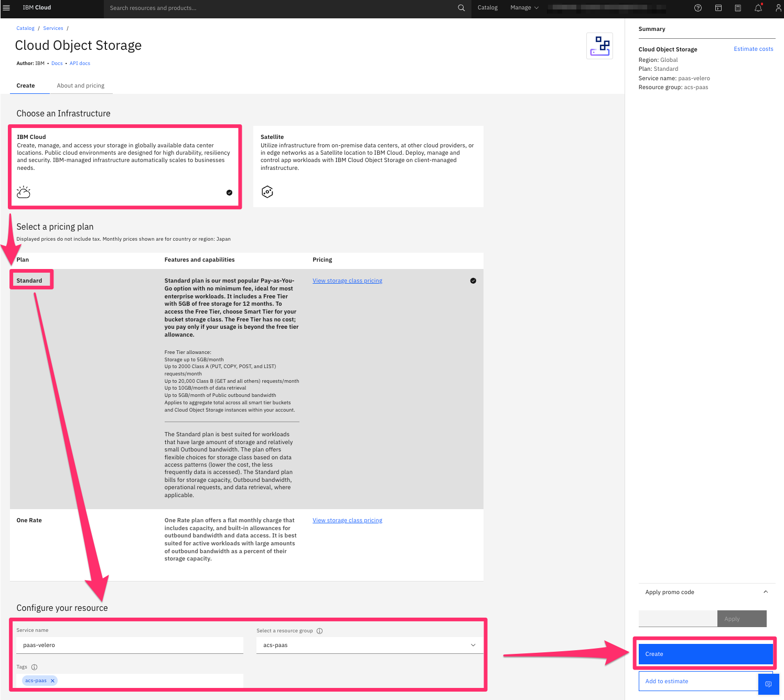784x700 pixels.
Task: Focus the promo code input field
Action: click(678, 619)
